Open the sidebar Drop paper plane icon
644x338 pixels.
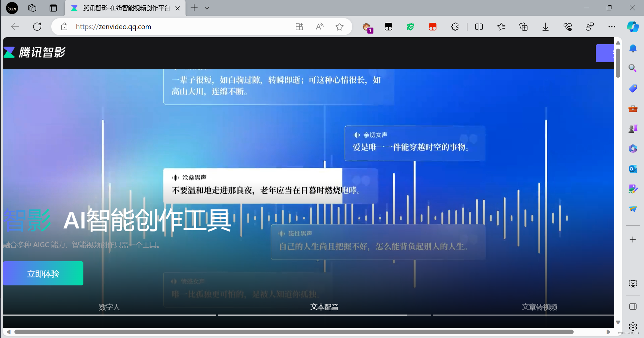point(633,209)
